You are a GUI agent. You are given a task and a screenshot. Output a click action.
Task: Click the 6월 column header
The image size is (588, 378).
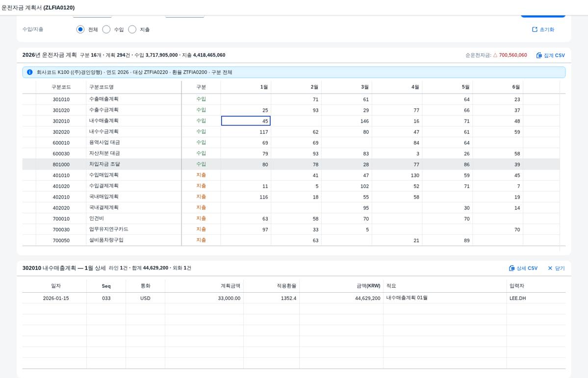498,87
